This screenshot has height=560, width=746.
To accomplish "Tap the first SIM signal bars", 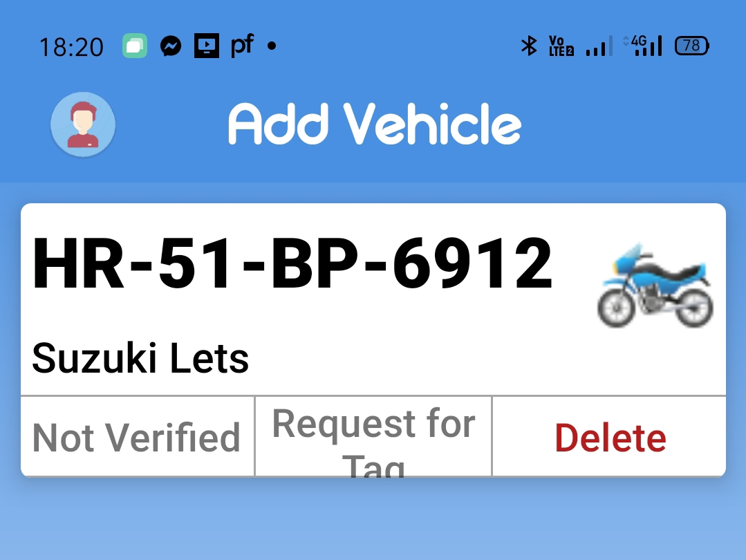I will [599, 46].
